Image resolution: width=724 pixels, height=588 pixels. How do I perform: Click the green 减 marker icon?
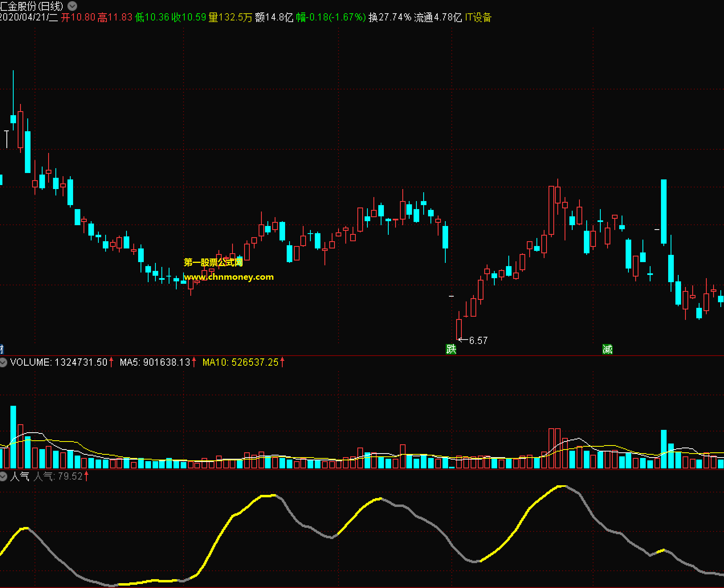tap(608, 349)
